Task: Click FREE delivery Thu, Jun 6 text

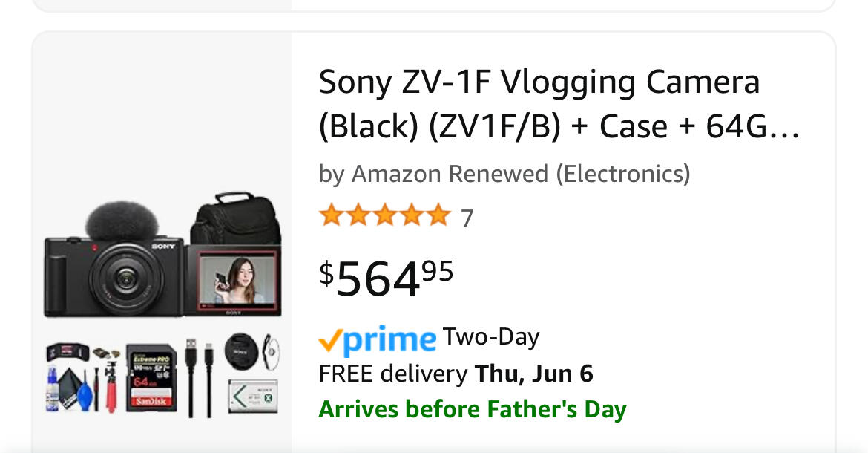Action: [x=456, y=374]
